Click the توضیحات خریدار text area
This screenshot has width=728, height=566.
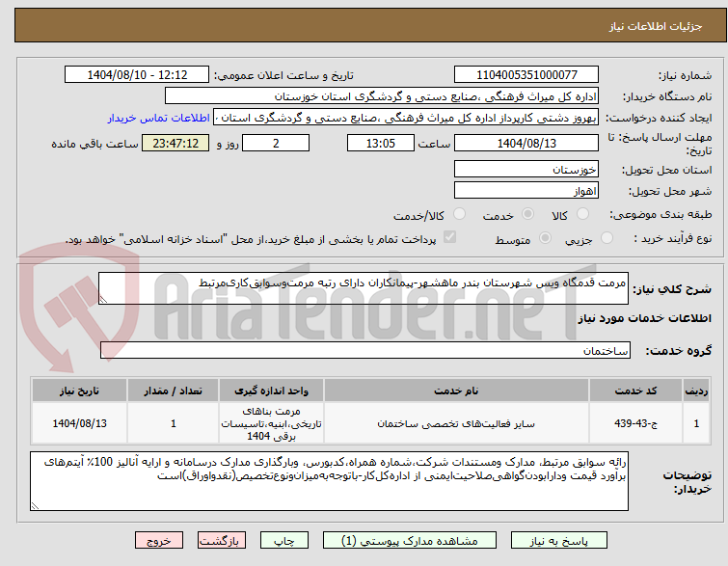[x=329, y=481]
